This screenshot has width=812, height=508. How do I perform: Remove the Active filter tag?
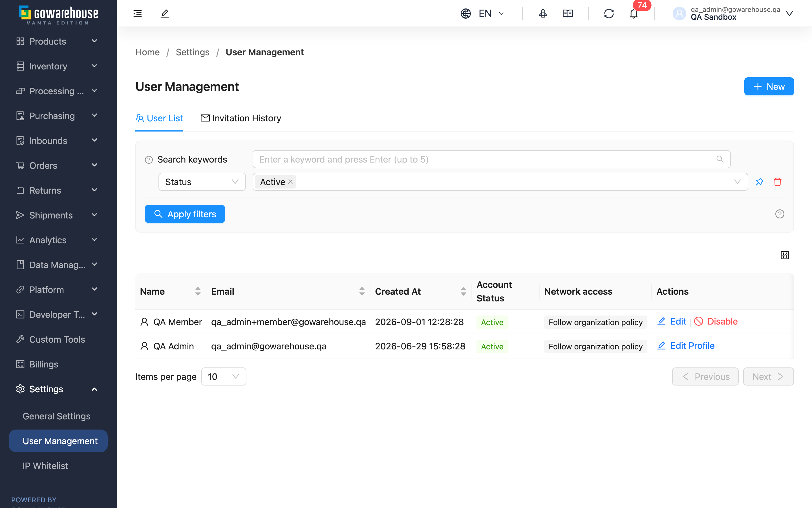pyautogui.click(x=290, y=182)
